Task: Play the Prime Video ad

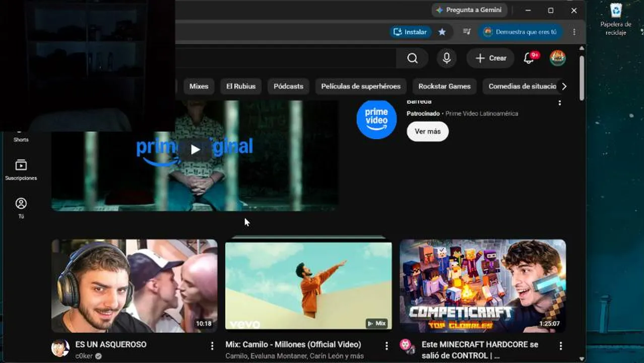Action: 195,149
